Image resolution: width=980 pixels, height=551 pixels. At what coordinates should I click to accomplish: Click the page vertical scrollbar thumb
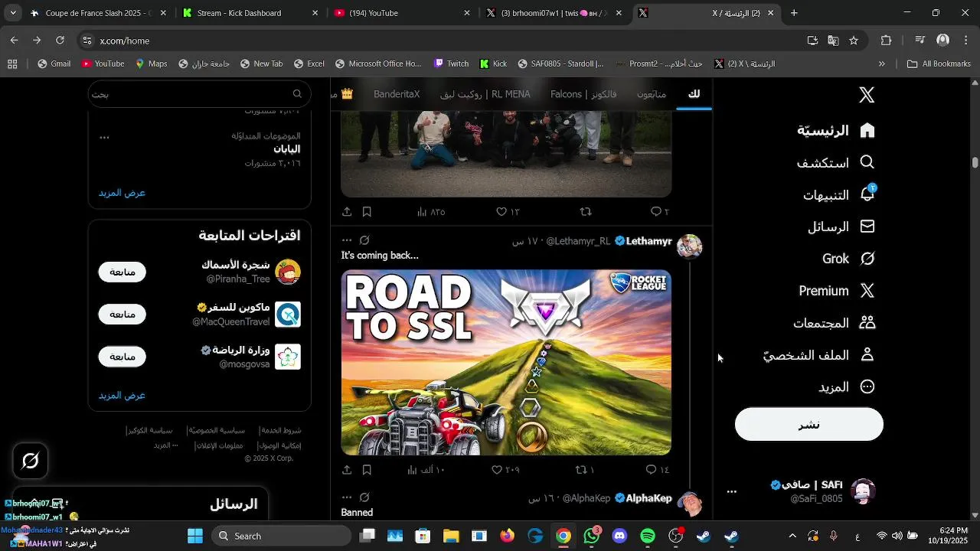pos(975,162)
